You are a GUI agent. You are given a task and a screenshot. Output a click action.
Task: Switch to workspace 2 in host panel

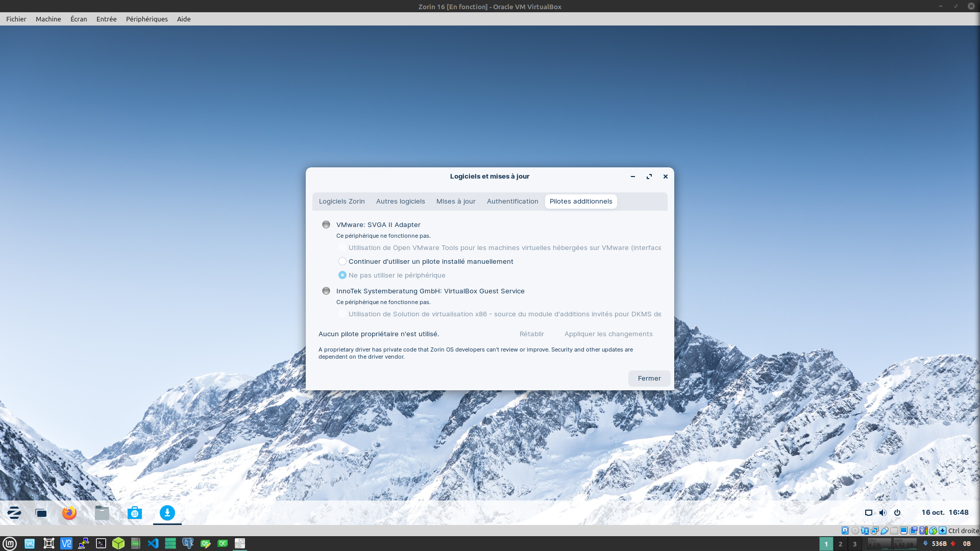(x=840, y=544)
